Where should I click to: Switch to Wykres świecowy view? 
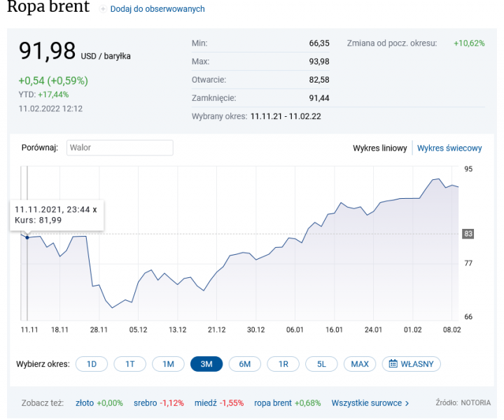(449, 148)
